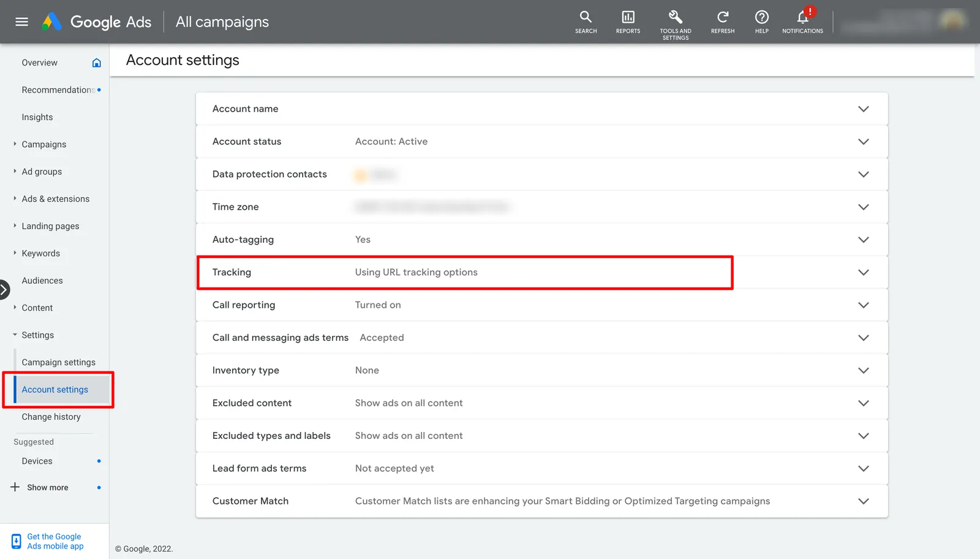Click the Refresh icon
Viewport: 980px width, 559px height.
tap(723, 22)
